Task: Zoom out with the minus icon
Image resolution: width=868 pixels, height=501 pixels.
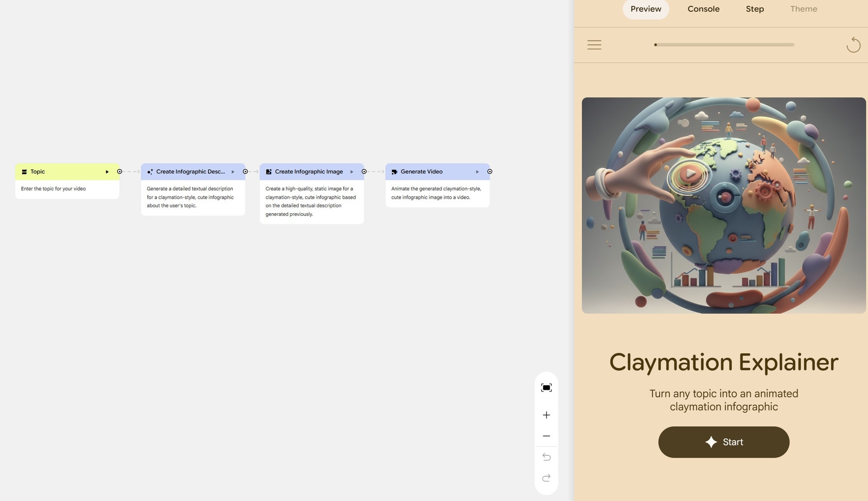Action: point(546,436)
